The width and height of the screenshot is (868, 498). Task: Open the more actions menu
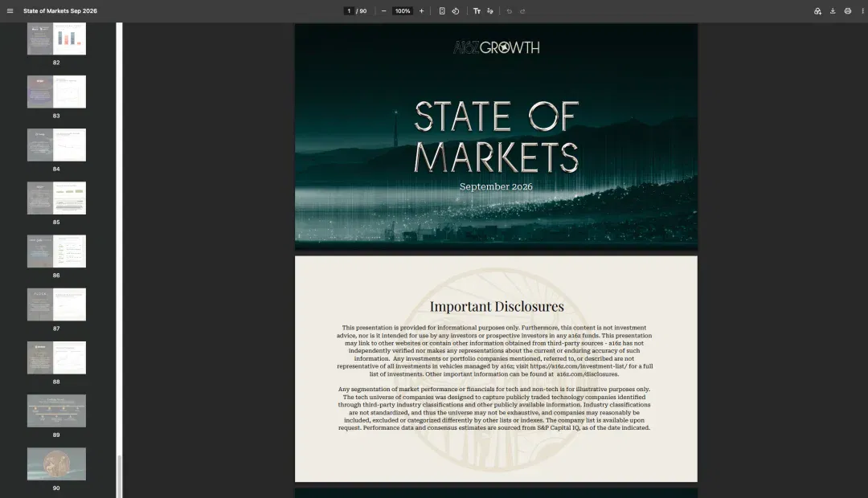click(x=862, y=11)
